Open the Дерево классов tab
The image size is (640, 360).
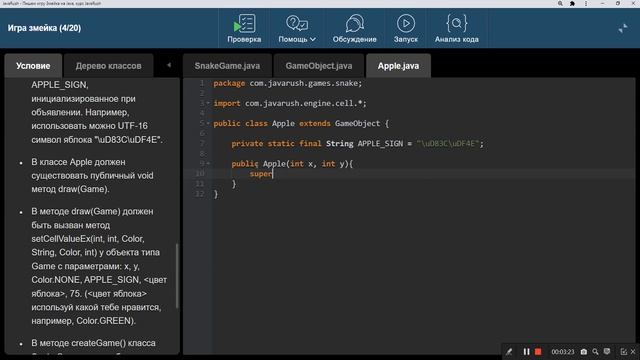109,66
